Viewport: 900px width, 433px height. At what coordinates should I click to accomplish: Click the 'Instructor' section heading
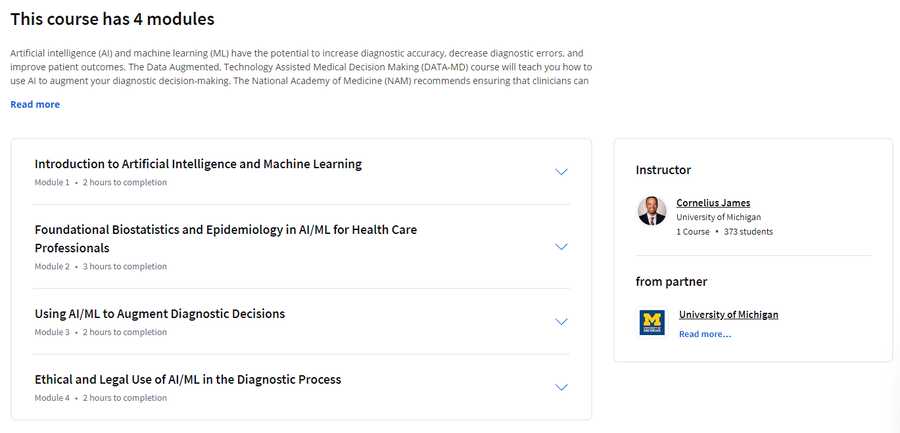pyautogui.click(x=663, y=170)
